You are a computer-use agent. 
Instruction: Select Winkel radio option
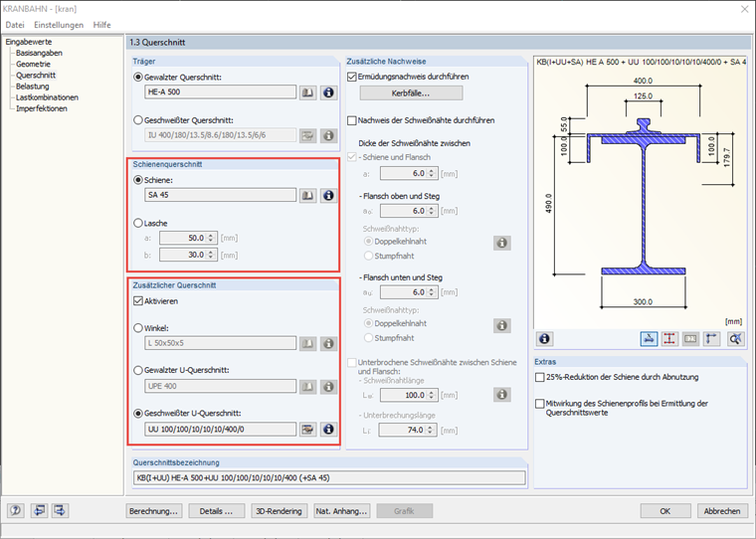[138, 328]
